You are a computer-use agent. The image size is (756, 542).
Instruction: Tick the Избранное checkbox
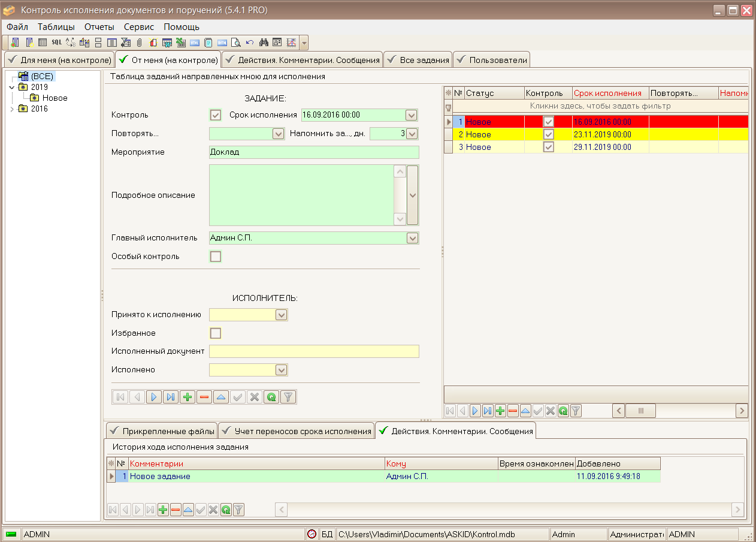pos(216,333)
